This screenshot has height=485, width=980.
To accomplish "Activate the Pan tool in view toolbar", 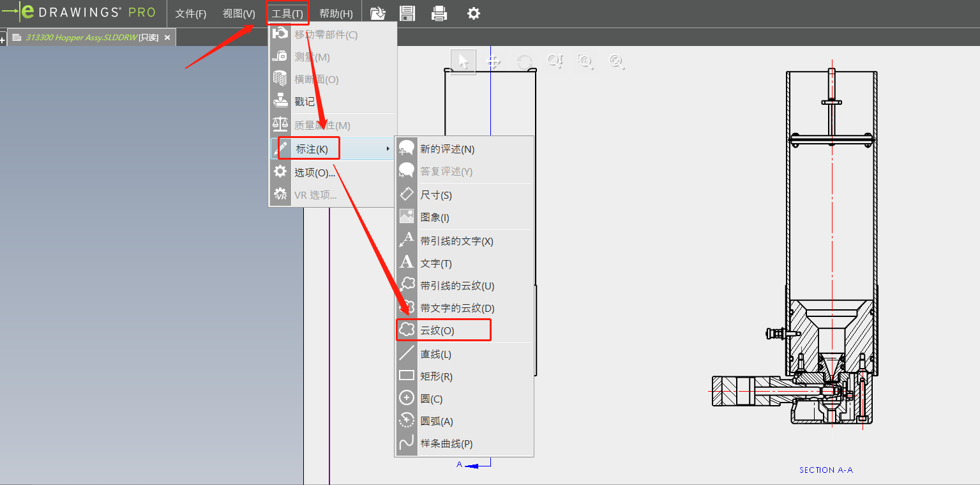I will [x=493, y=61].
